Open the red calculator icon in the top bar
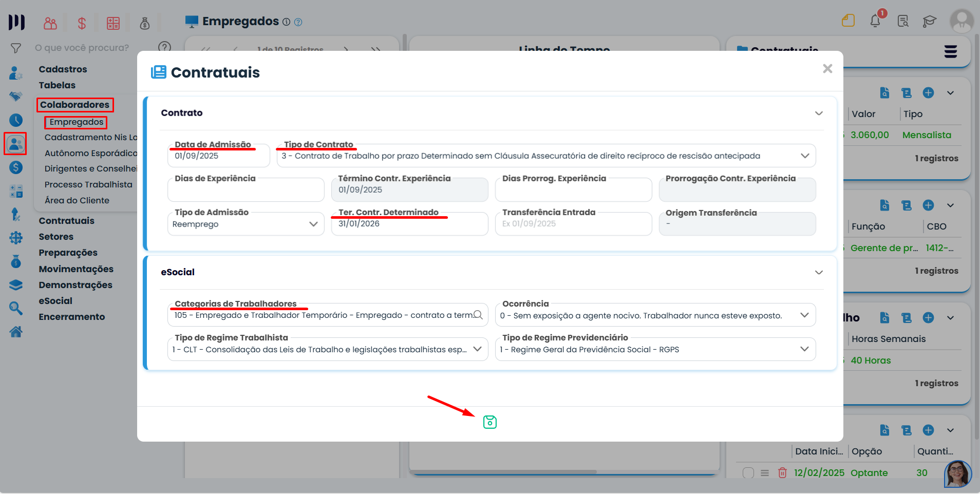This screenshot has height=494, width=980. point(113,23)
